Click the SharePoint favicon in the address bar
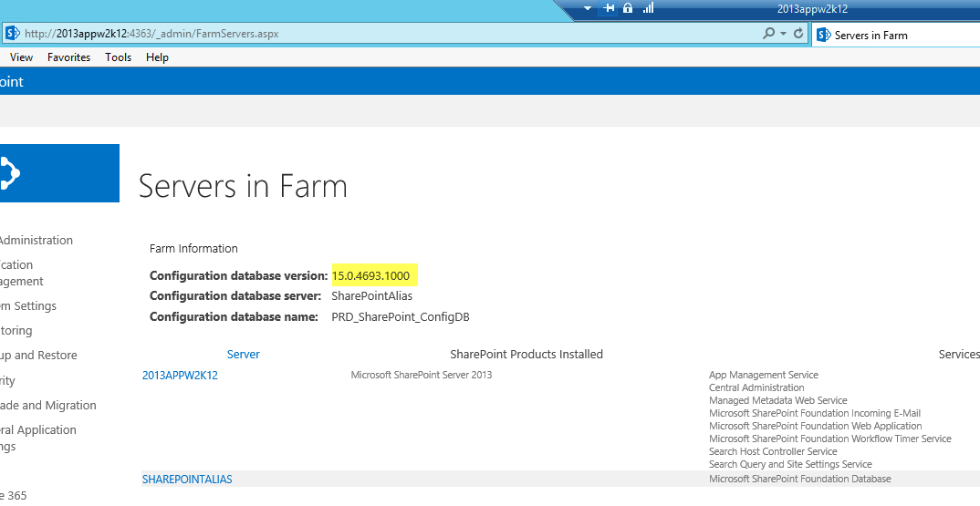 [x=12, y=33]
